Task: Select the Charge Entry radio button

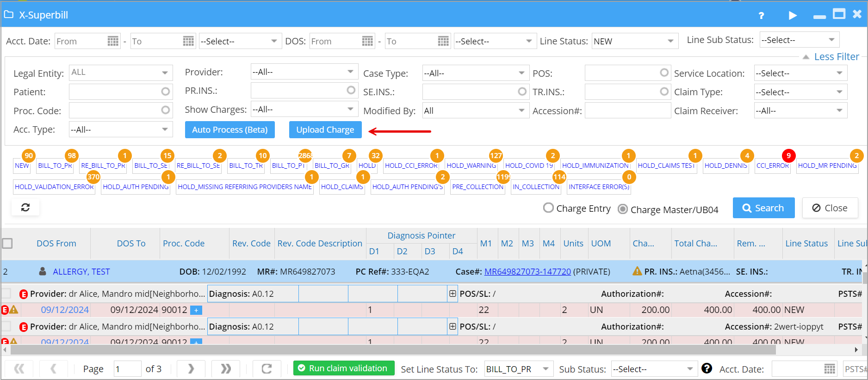Action: click(548, 208)
